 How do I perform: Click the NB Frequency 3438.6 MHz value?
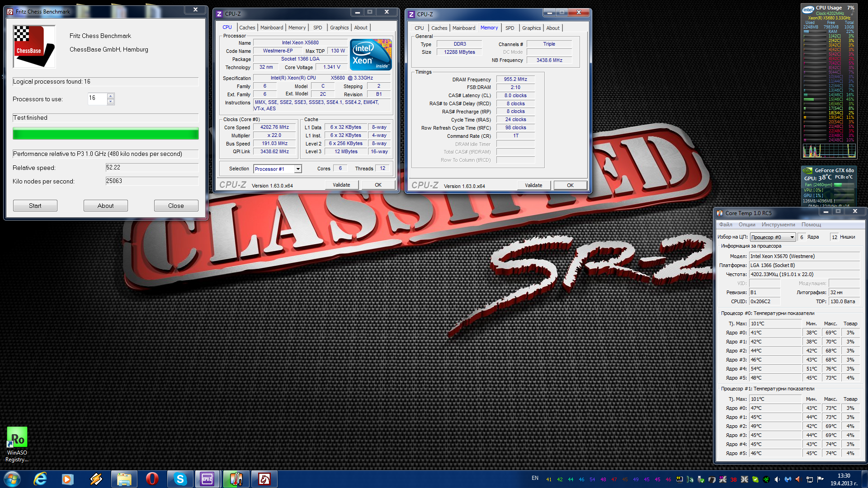pyautogui.click(x=549, y=60)
